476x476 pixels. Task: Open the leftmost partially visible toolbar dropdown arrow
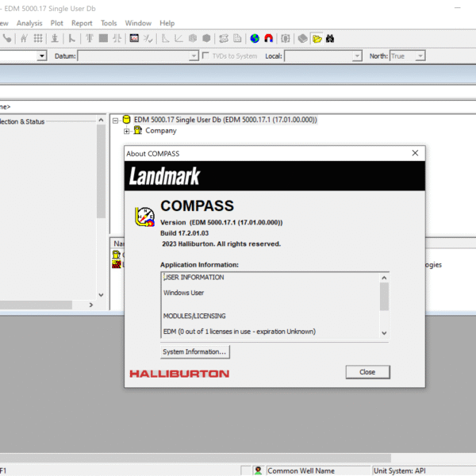[42, 56]
